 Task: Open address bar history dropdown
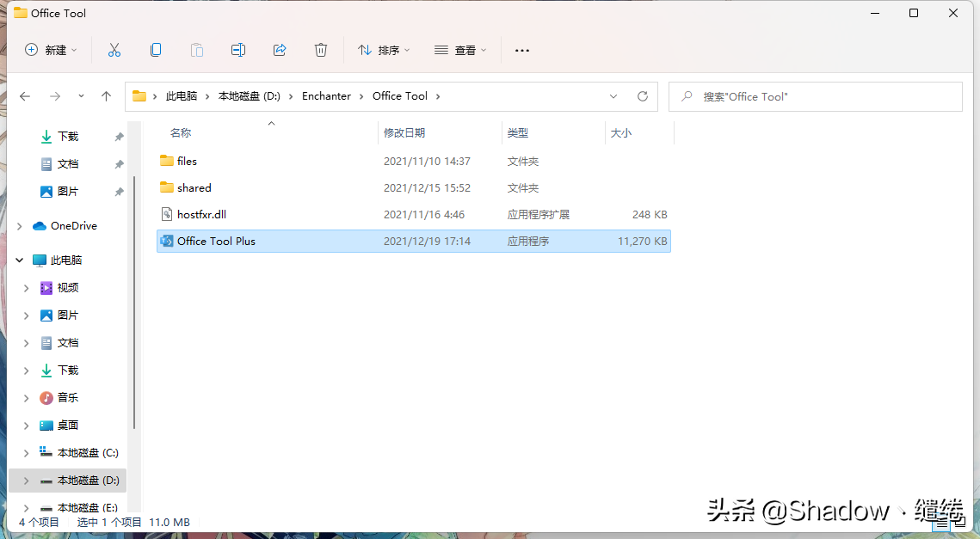click(613, 96)
